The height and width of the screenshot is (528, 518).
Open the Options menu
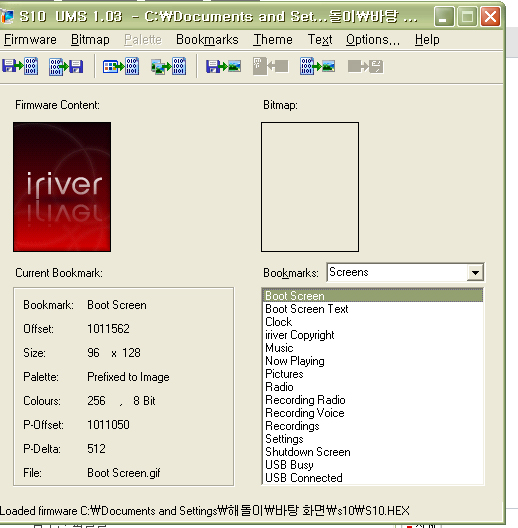(373, 40)
